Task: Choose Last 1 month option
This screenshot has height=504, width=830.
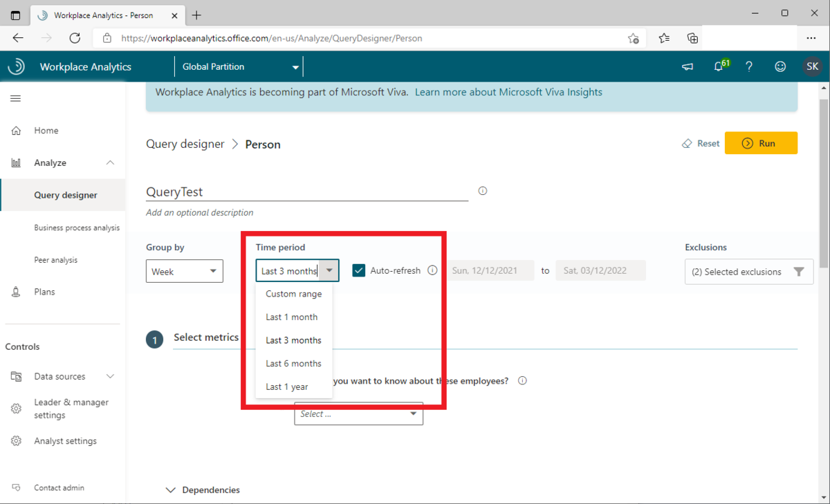Action: [294, 317]
